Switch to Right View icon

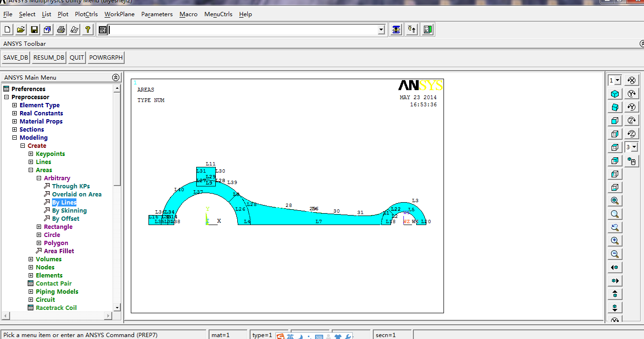pos(615,134)
